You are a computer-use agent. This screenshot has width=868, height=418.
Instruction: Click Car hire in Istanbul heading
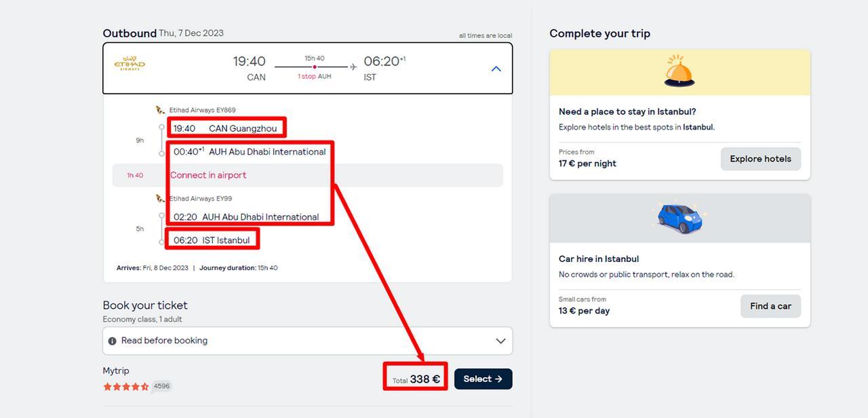[x=599, y=259]
